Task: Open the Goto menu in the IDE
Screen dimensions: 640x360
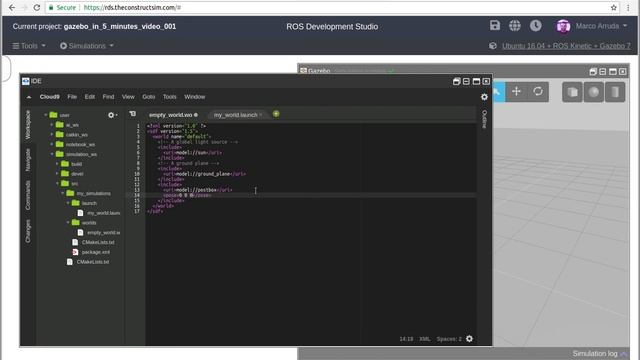Action: (x=149, y=97)
